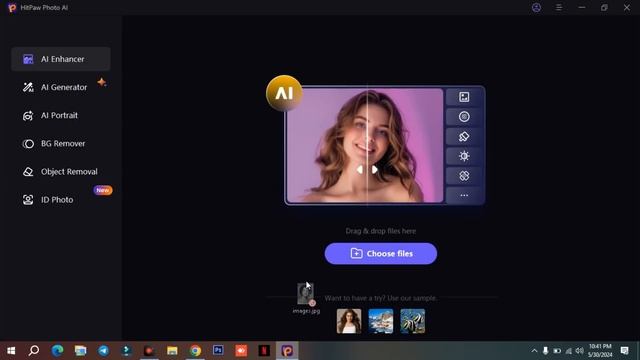Open the Object Removal tool
640x360 pixels.
[x=61, y=172]
